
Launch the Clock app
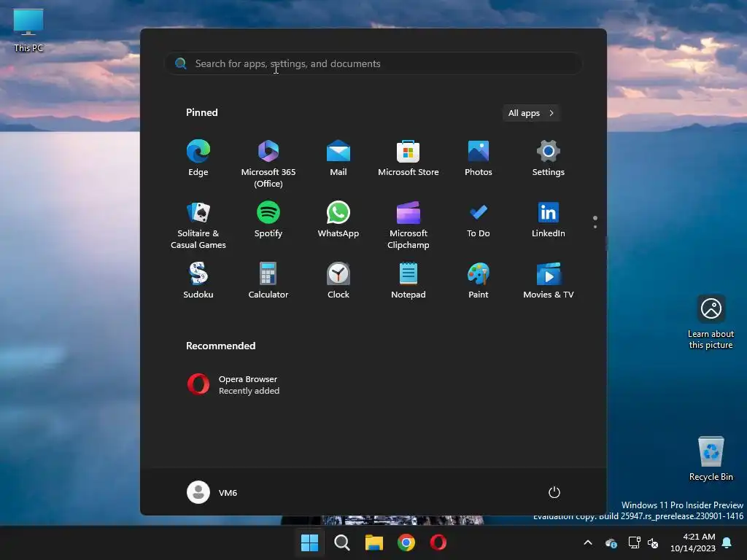tap(338, 281)
